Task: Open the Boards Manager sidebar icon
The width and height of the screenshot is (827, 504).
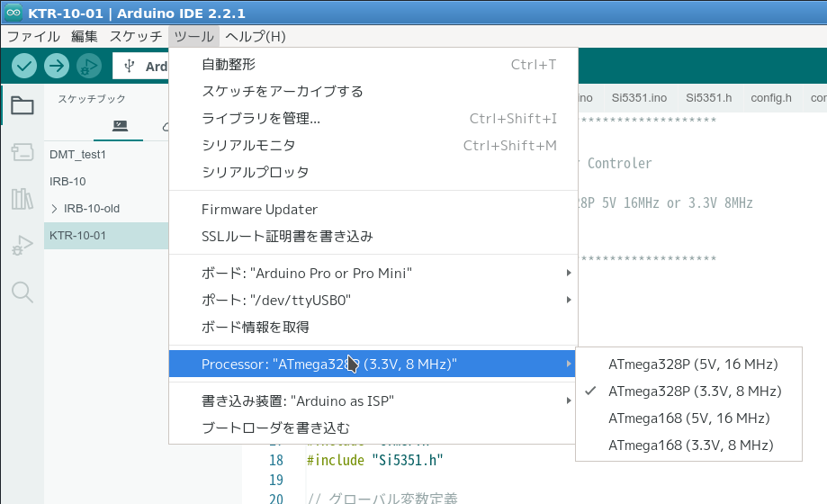Action: click(22, 152)
